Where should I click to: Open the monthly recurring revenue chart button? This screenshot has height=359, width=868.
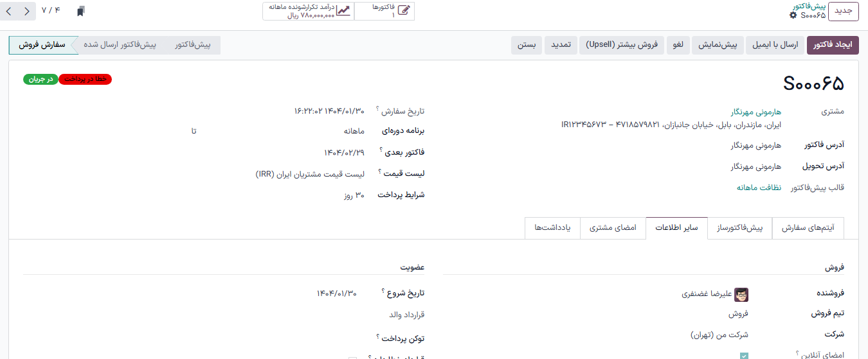309,11
